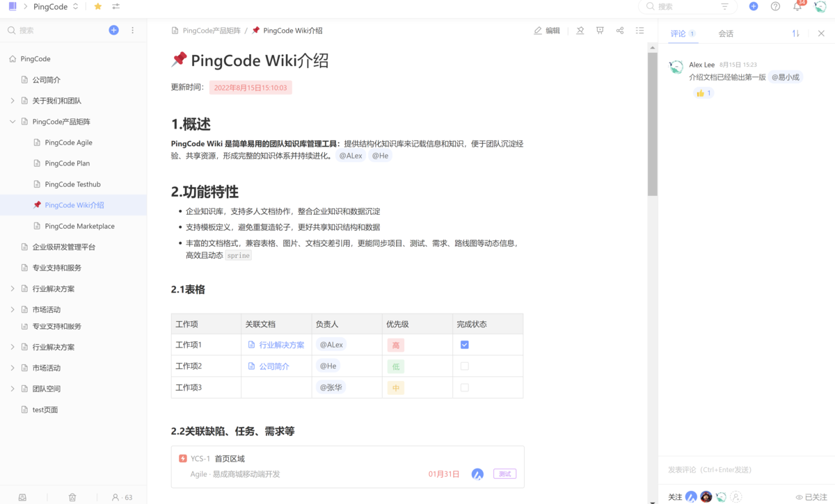This screenshot has width=835, height=504.
Task: Open notifications via the bell icon
Action: click(797, 7)
